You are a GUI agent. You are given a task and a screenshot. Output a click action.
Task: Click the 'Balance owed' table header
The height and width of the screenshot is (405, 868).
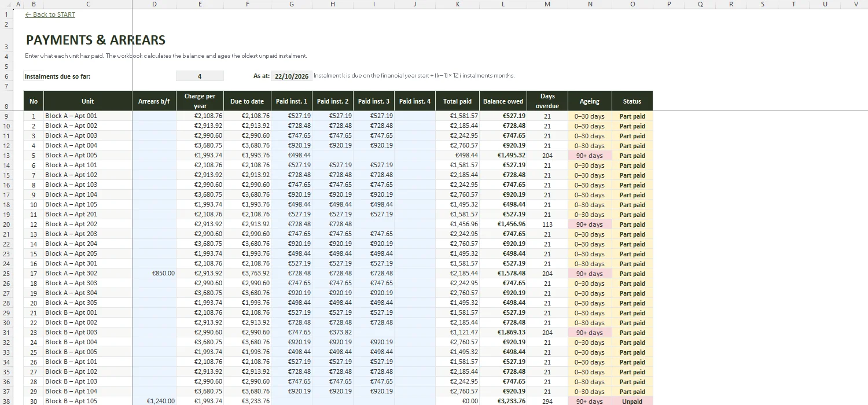coord(503,101)
